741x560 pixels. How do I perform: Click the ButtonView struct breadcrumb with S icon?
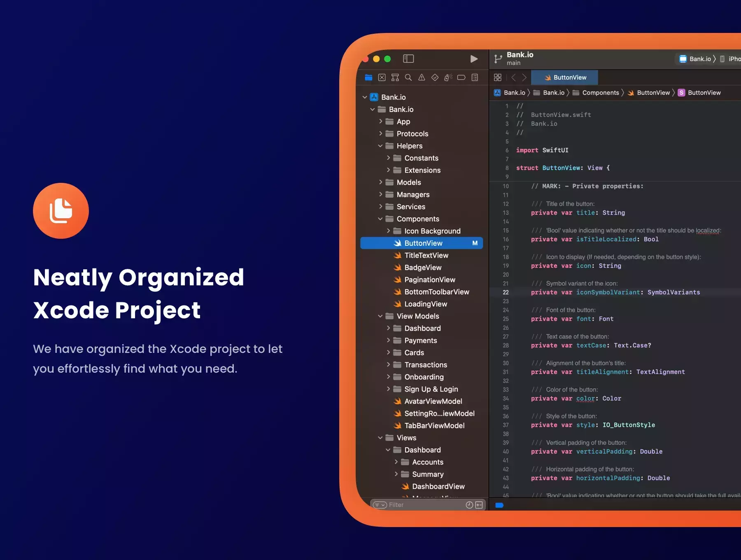pos(699,93)
